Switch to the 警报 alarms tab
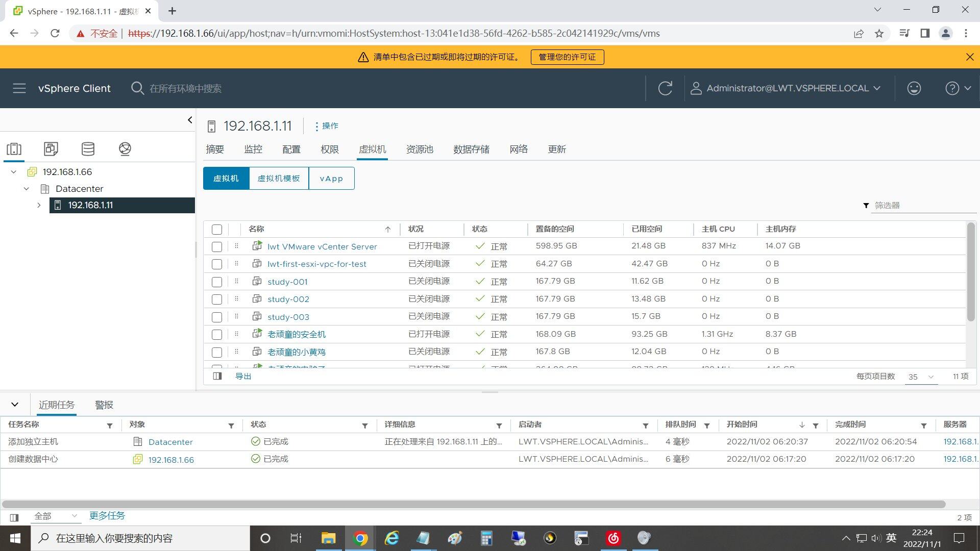 tap(104, 405)
